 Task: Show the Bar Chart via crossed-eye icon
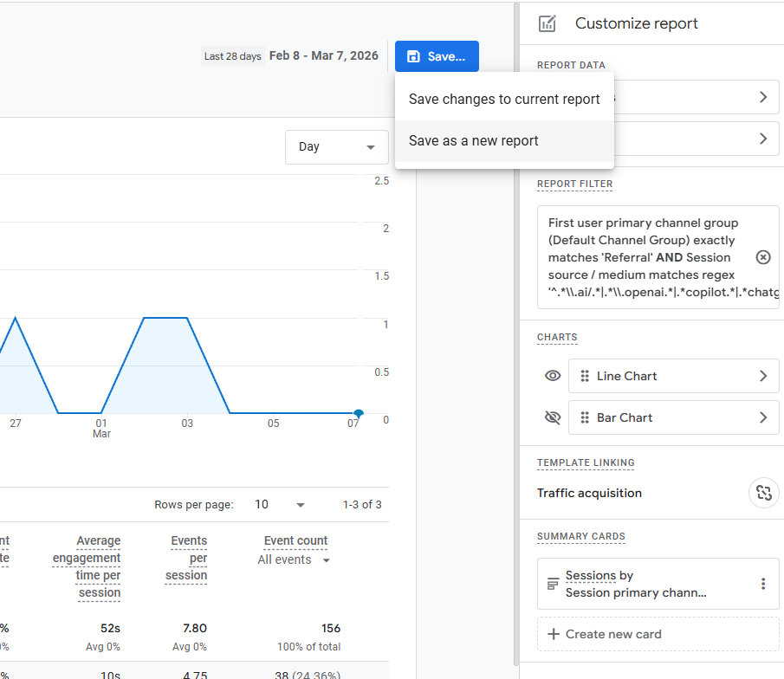pos(553,417)
